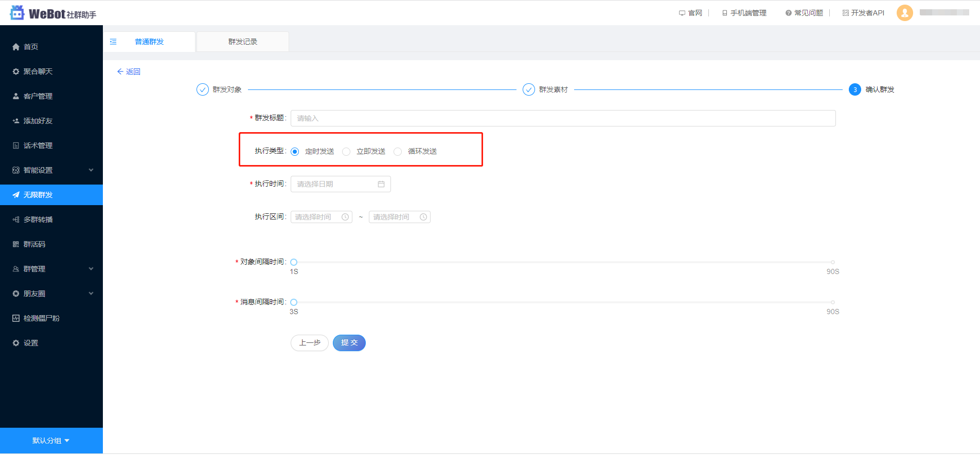The width and height of the screenshot is (980, 456).
Task: Click the 添加好友 add-friend icon
Action: pos(16,121)
